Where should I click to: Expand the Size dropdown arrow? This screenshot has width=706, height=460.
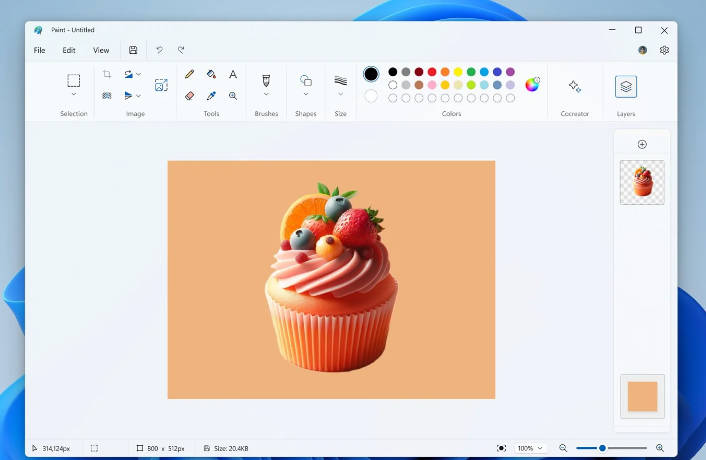341,94
